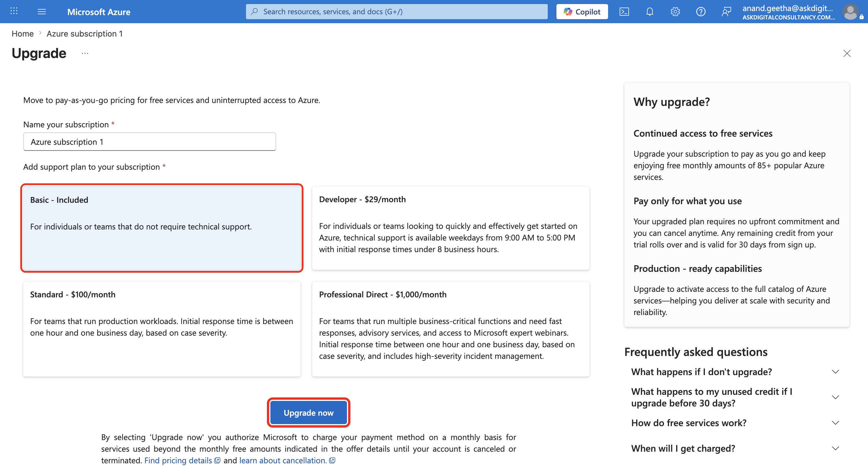Open the Find pricing details link
The width and height of the screenshot is (868, 474).
point(182,460)
